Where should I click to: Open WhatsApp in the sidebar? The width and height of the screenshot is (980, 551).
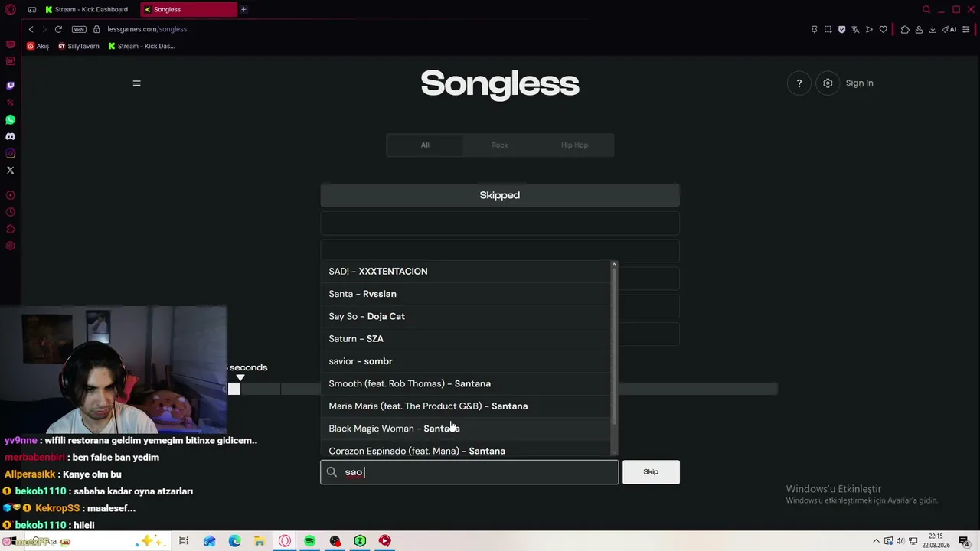click(11, 119)
